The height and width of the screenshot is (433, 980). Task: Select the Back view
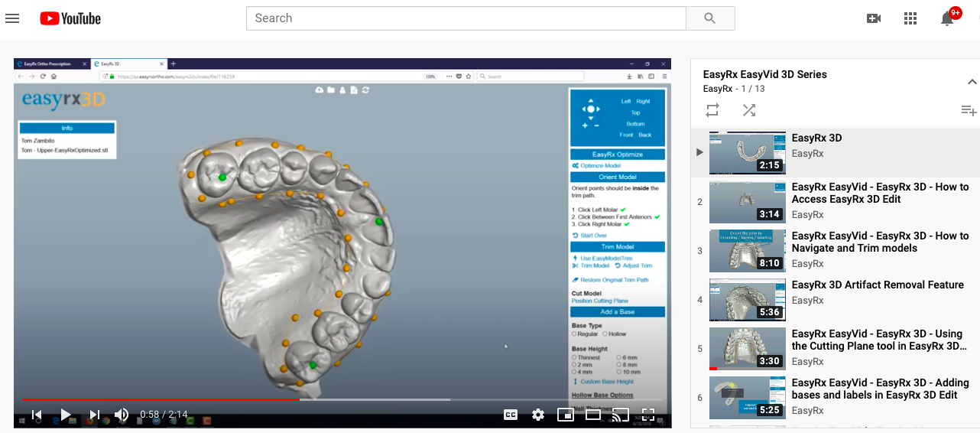(x=645, y=135)
